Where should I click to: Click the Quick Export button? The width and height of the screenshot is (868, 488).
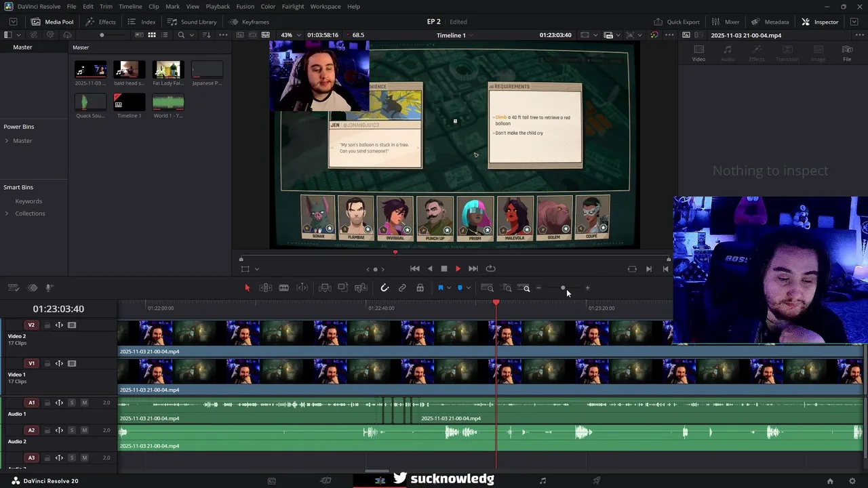tap(677, 22)
